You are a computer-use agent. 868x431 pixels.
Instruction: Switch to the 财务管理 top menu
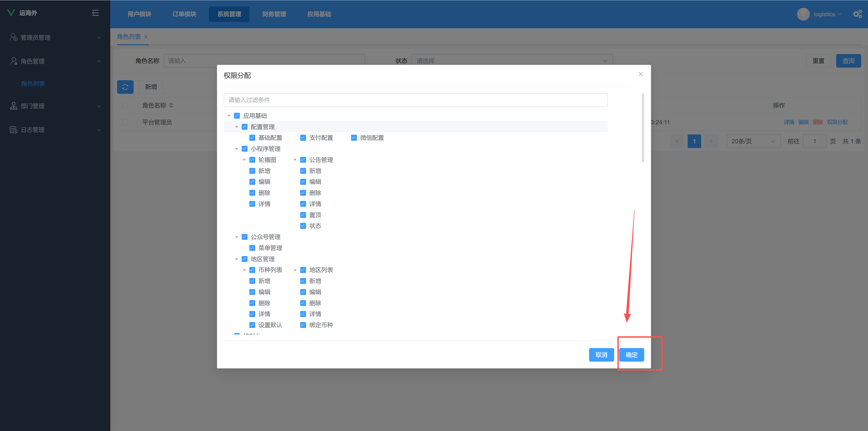tap(274, 14)
